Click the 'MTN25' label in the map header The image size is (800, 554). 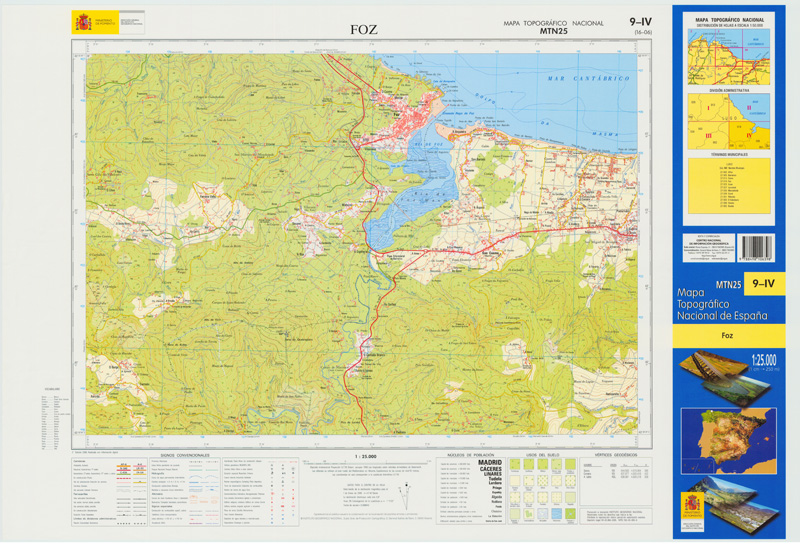tap(553, 31)
